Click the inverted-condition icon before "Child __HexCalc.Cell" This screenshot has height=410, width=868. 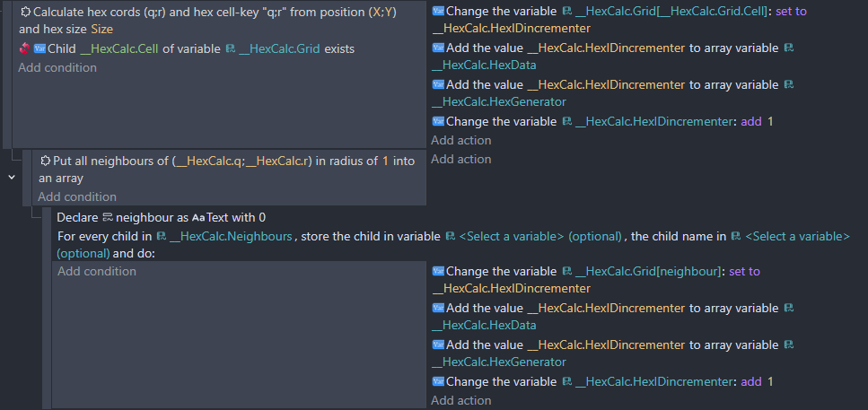(x=24, y=48)
